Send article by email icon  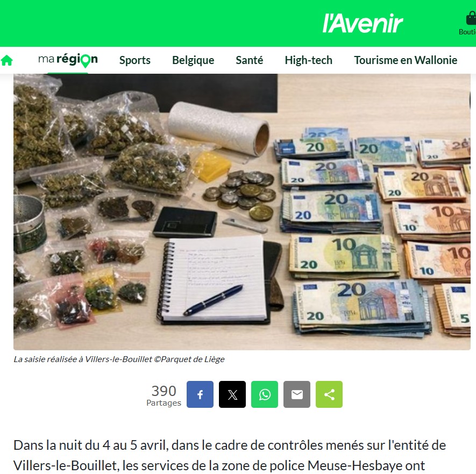coord(297,394)
